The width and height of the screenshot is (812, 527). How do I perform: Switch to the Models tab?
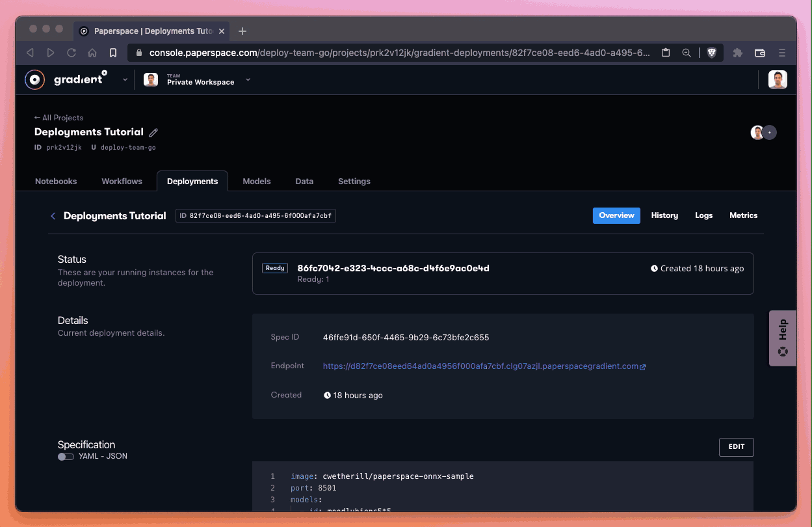point(257,181)
